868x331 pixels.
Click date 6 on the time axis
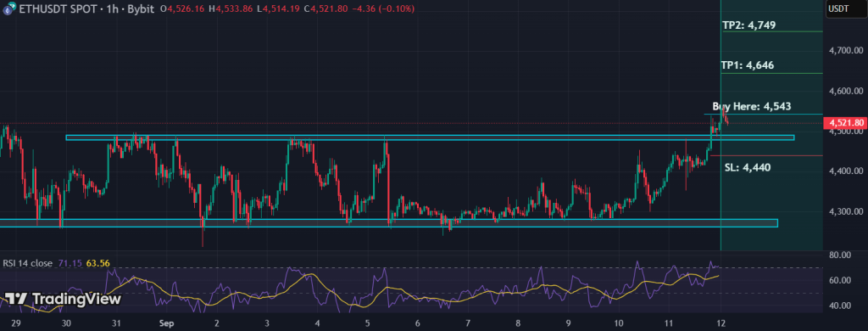pos(417,323)
